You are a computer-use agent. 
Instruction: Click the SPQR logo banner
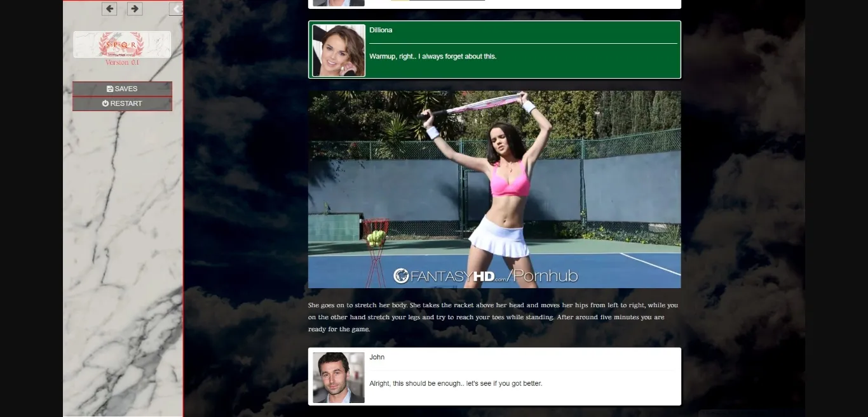pos(122,44)
